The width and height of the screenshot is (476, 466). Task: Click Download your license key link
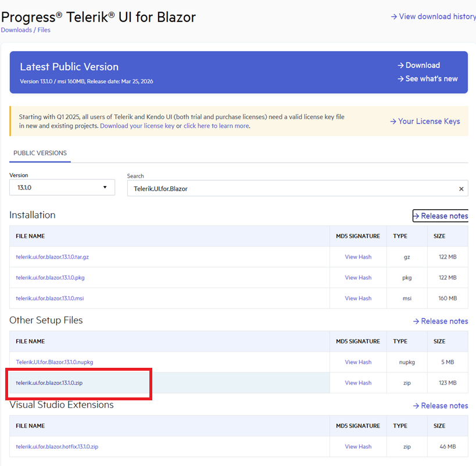point(137,126)
